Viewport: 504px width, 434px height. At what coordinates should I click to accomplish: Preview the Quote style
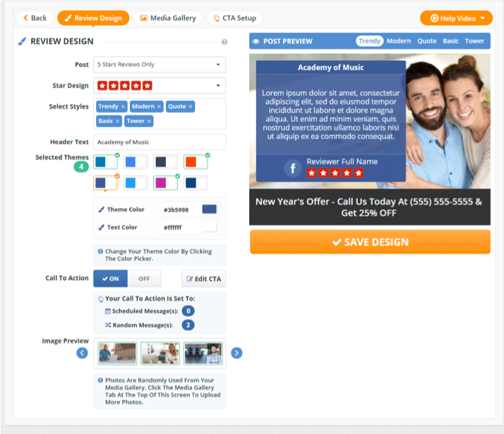427,41
